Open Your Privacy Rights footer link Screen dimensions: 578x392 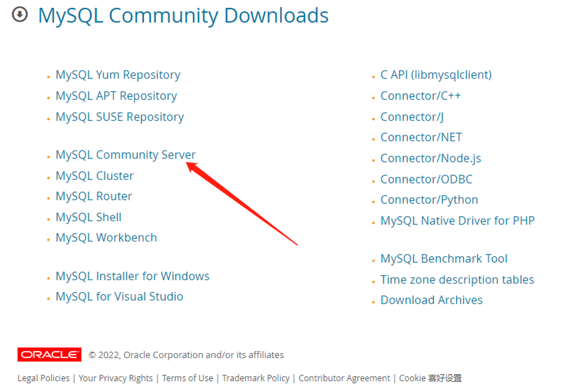click(115, 378)
